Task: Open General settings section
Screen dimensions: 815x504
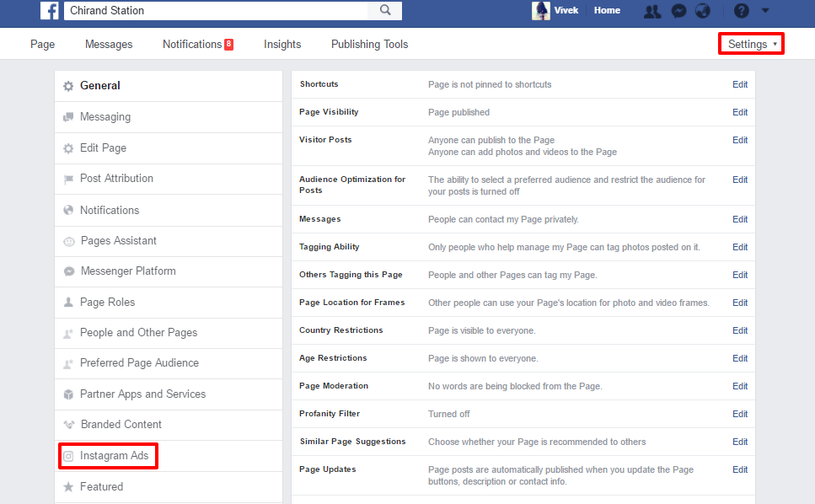Action: pos(169,86)
